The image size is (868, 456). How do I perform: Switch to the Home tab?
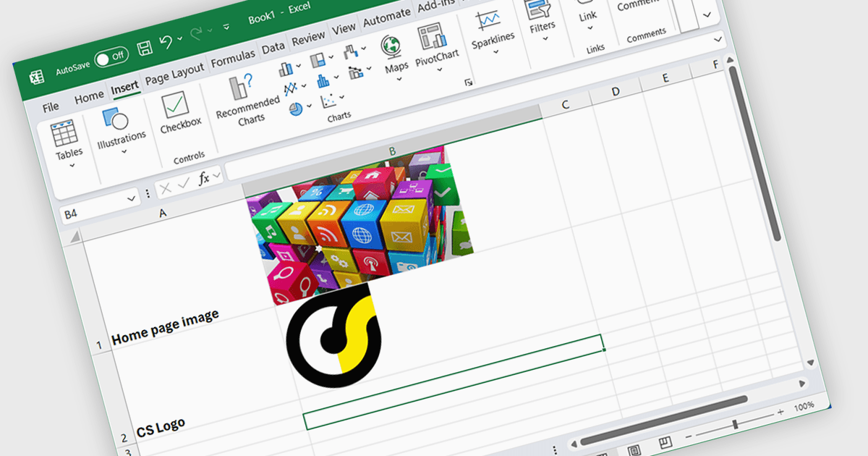point(89,96)
